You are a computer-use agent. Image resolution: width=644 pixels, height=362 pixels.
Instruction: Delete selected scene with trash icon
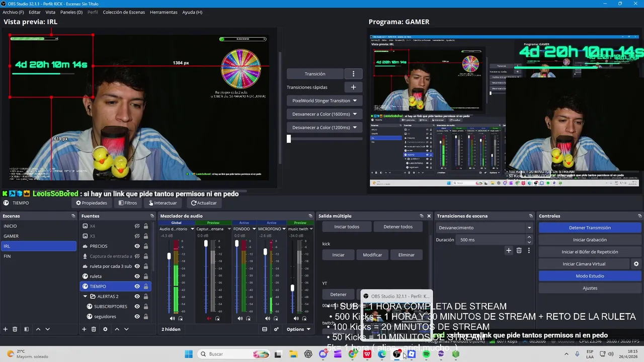pos(15,329)
